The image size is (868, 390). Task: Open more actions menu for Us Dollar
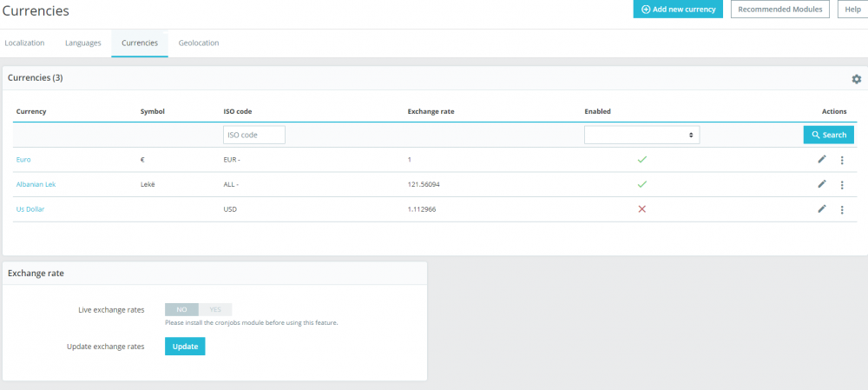[x=842, y=210]
